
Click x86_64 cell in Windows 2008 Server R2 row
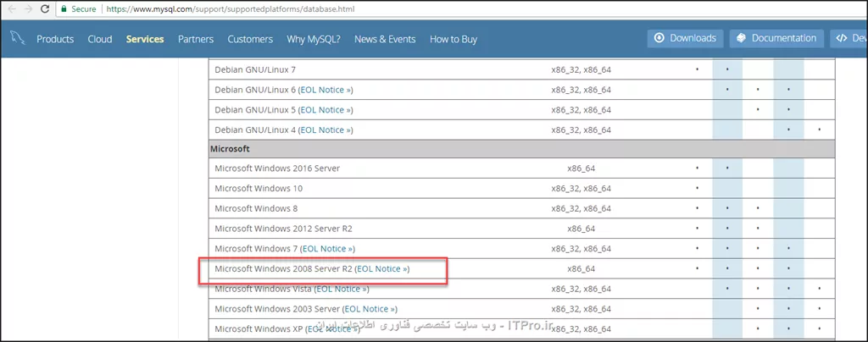[x=581, y=269]
